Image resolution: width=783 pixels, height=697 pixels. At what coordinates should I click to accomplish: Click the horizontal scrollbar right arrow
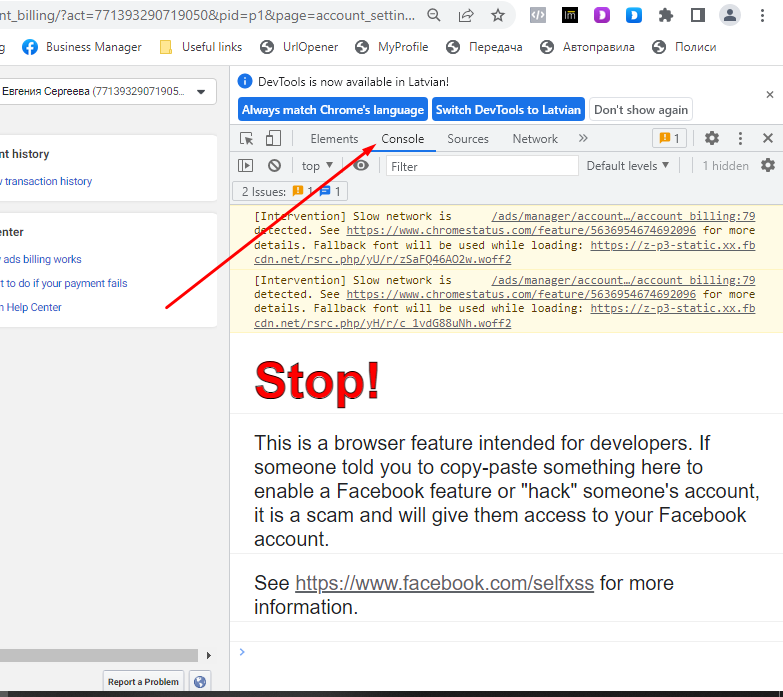click(209, 656)
